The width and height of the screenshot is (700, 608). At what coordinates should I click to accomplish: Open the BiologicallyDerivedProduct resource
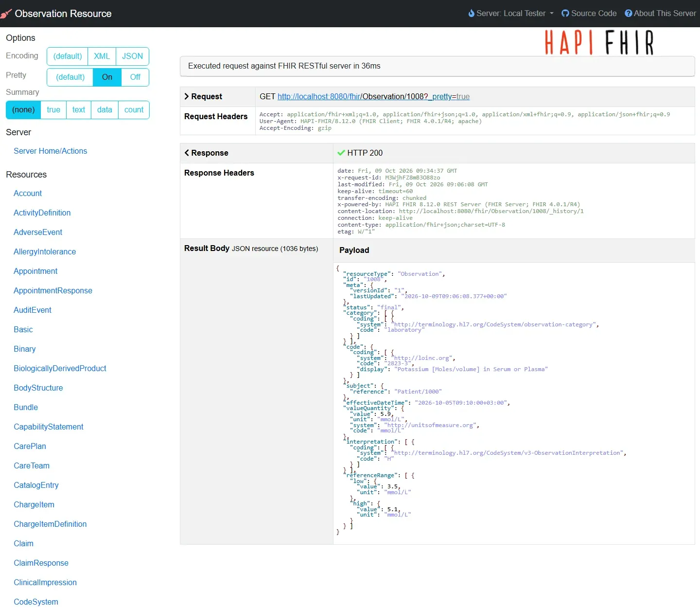pyautogui.click(x=60, y=369)
